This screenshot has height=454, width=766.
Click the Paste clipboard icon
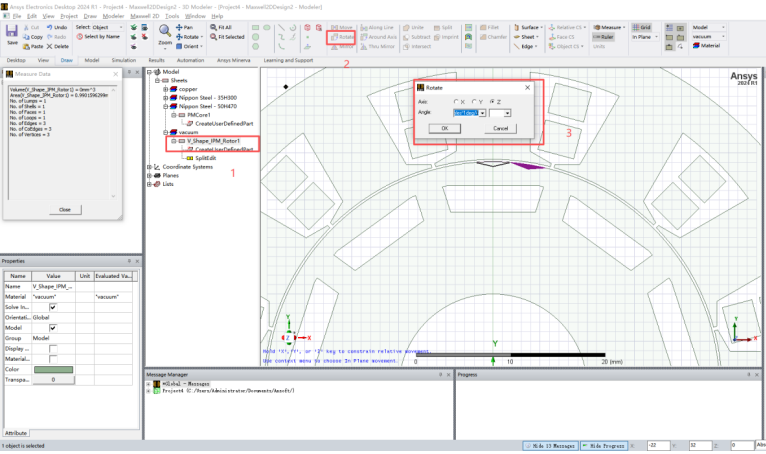coord(26,46)
